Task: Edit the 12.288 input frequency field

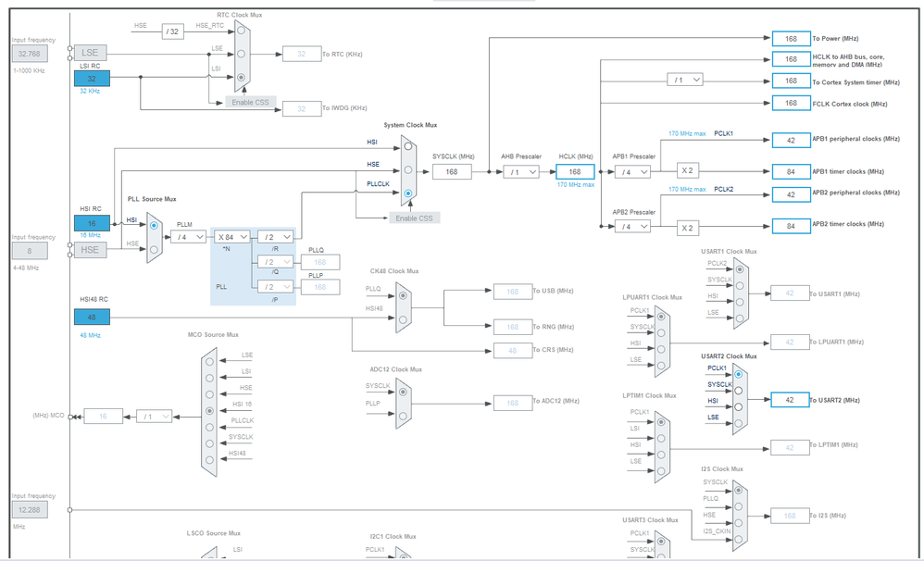Action: [30, 510]
